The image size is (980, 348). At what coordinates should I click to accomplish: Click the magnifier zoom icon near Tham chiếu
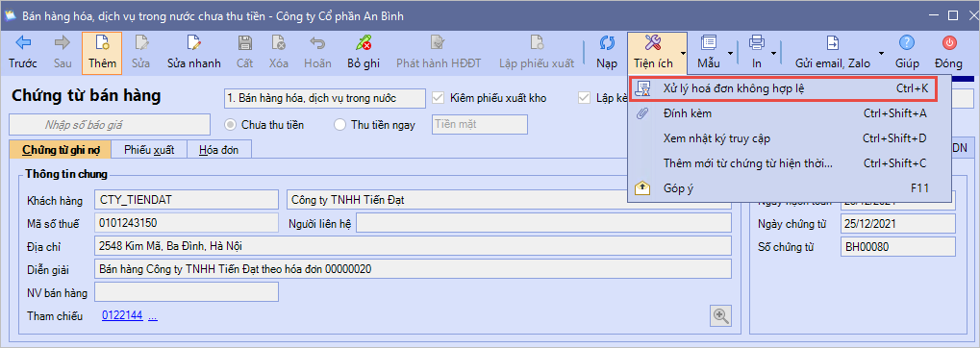coord(721,315)
